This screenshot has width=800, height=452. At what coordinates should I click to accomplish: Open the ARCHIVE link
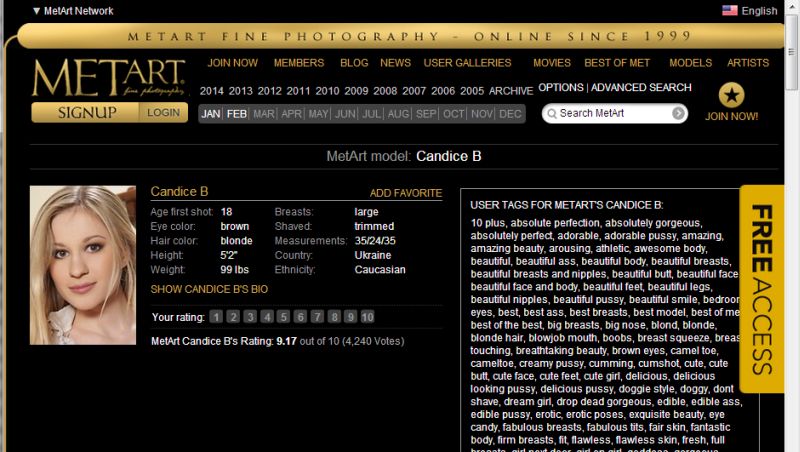coord(511,91)
